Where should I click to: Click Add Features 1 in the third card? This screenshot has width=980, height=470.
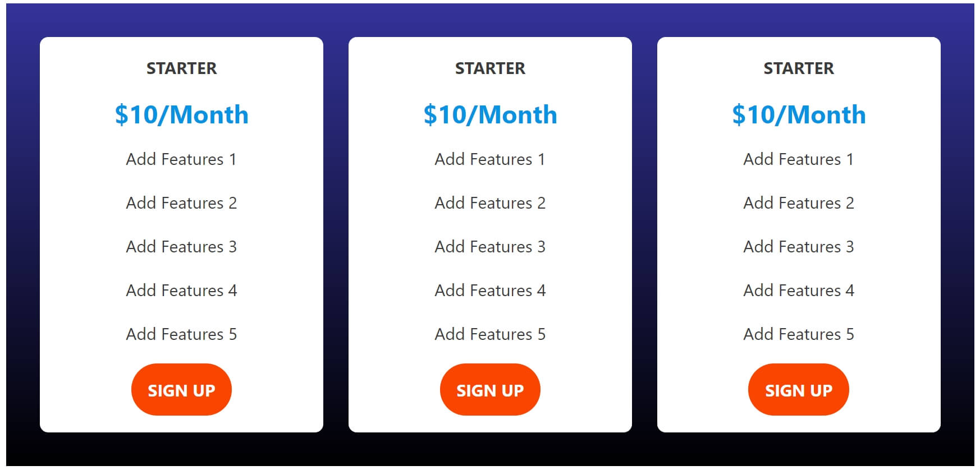pyautogui.click(x=798, y=159)
